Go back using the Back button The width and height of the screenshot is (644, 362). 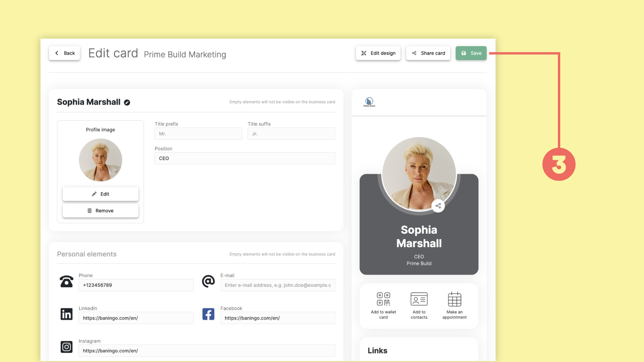point(64,53)
